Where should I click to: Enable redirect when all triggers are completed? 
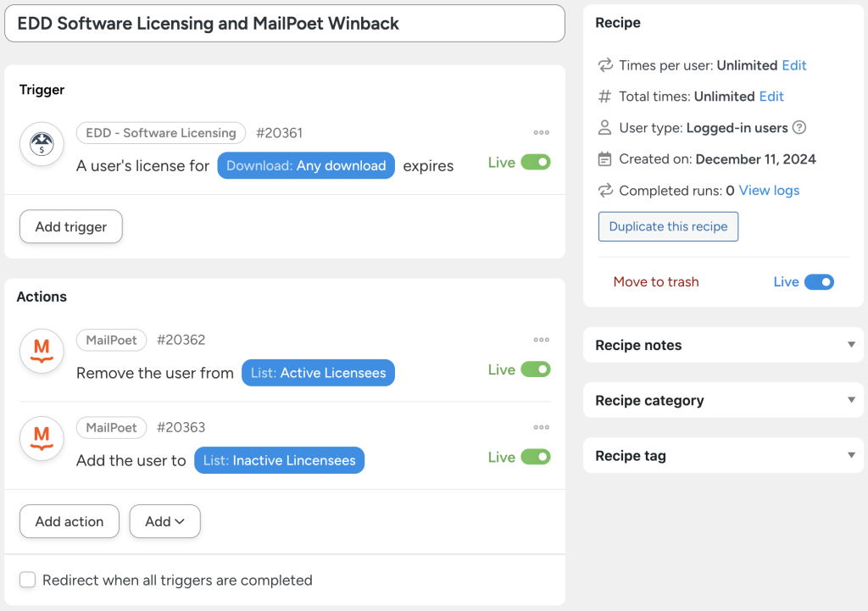pos(27,580)
